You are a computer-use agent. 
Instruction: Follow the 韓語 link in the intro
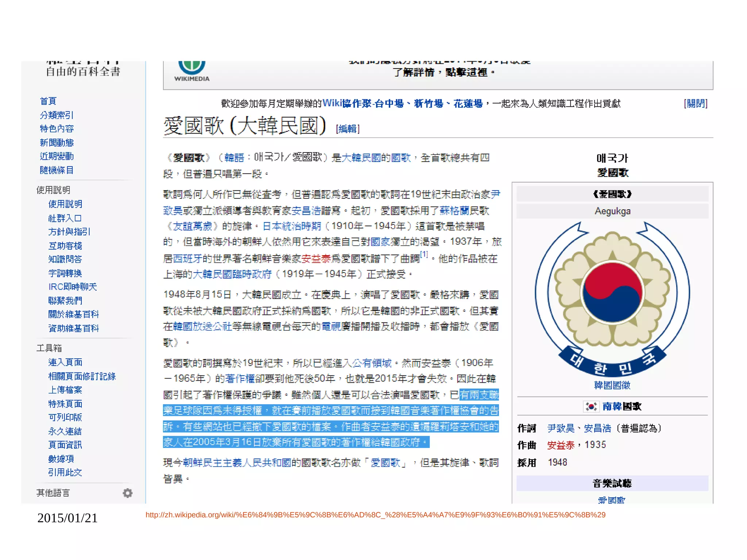click(x=234, y=158)
